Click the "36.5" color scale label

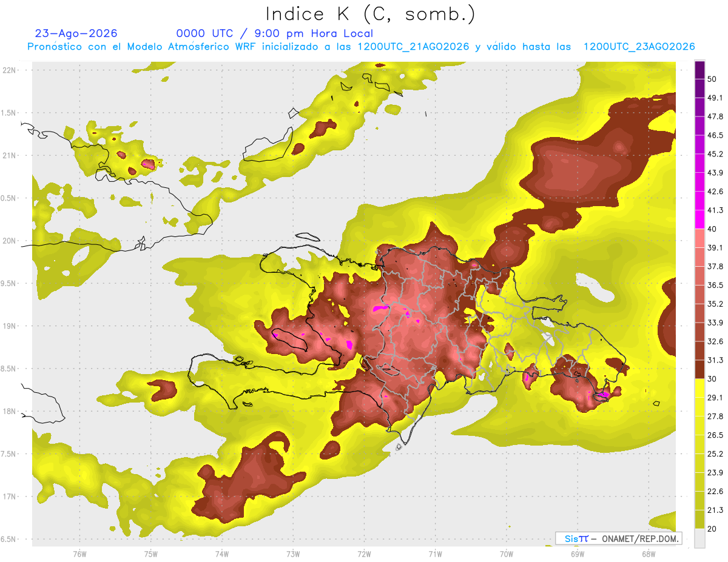(x=715, y=285)
